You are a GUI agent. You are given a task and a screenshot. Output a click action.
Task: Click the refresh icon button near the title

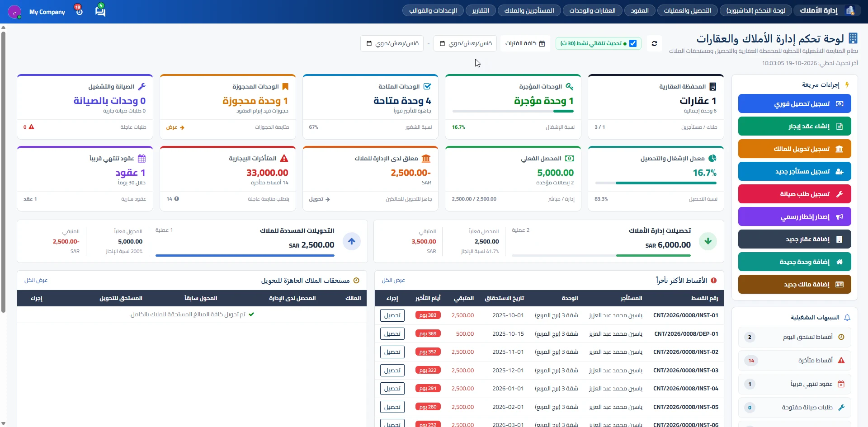pos(654,43)
